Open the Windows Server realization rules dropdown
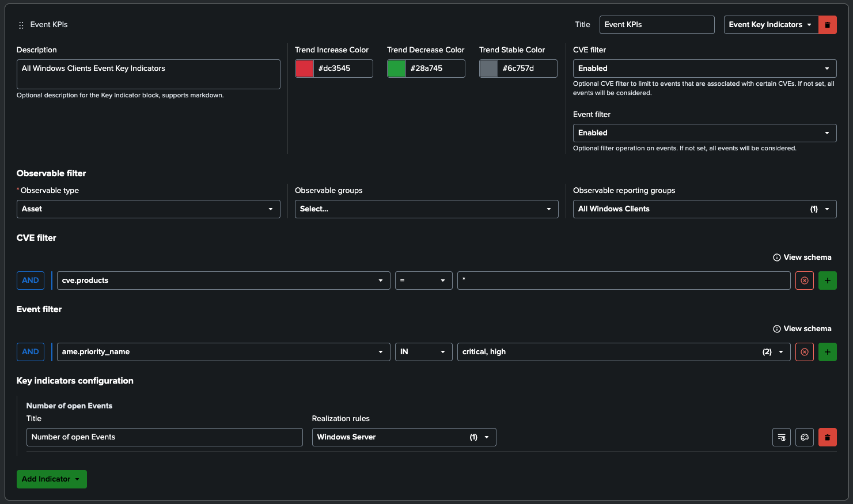853x504 pixels. (x=403, y=437)
